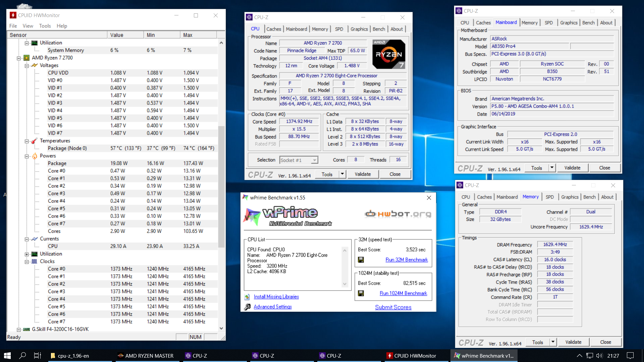Open Tools dropdown arrow in CPU-Z Memory window
The image size is (644, 362).
point(553,342)
